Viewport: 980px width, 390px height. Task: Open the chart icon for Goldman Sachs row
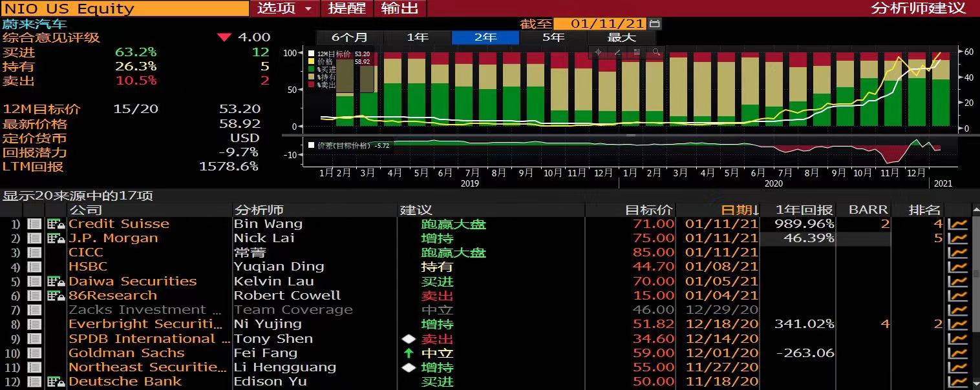[x=957, y=353]
